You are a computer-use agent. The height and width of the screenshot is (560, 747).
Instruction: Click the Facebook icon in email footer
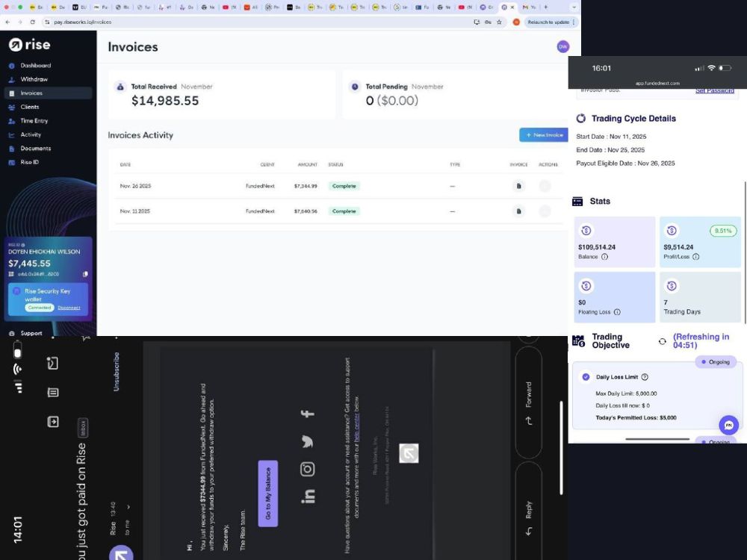coord(307,414)
